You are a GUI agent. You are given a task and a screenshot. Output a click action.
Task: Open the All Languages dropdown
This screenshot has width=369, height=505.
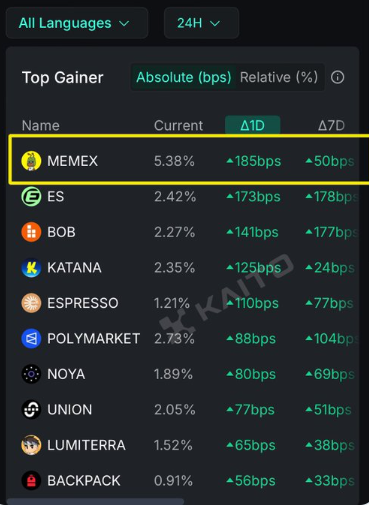[x=77, y=23]
